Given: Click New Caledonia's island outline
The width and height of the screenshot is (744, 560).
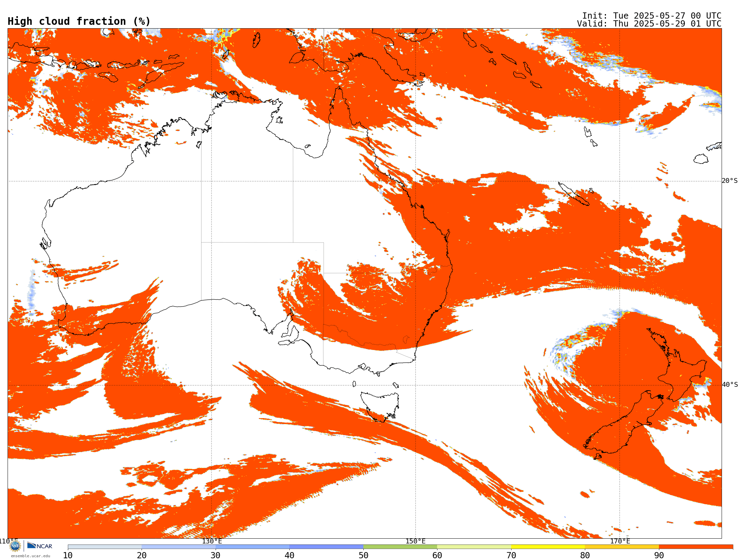Looking at the screenshot, I should tap(573, 194).
